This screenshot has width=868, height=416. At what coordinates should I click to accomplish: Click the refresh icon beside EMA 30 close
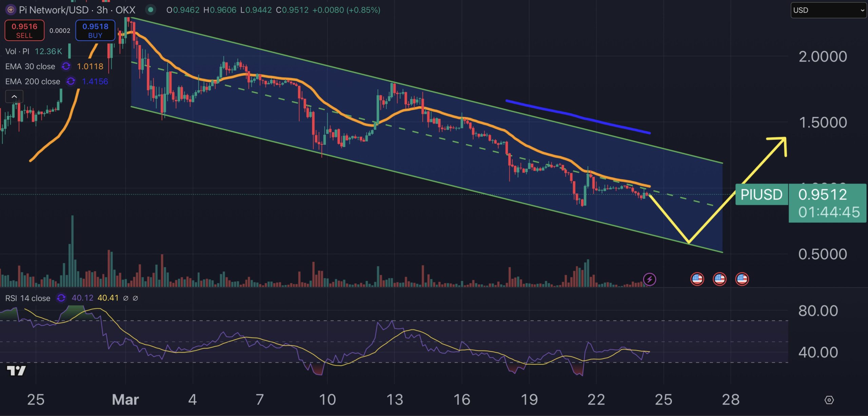pyautogui.click(x=66, y=67)
